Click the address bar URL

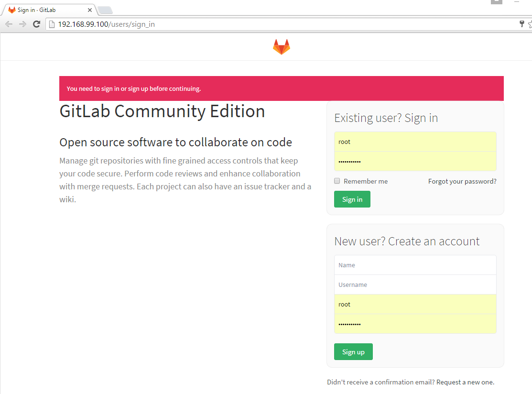point(106,24)
